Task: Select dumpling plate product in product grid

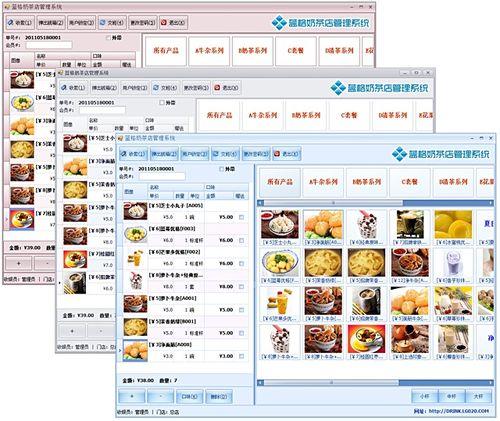Action: click(x=280, y=227)
